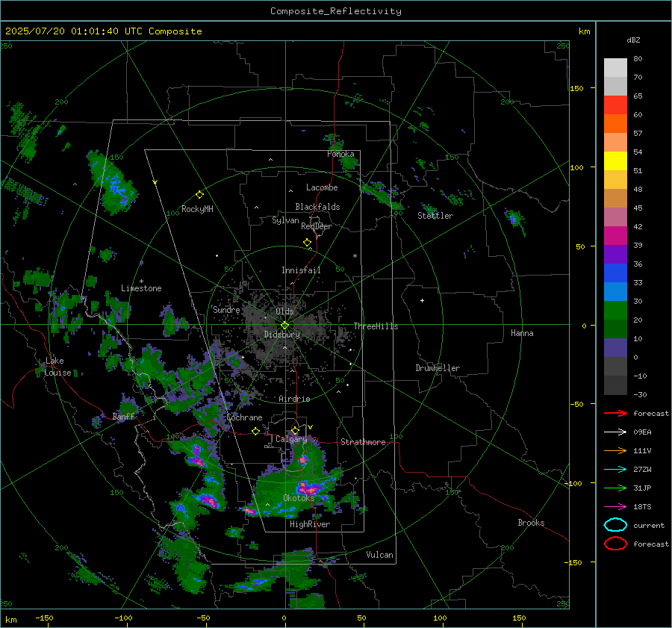
Task: Click the red 'forecast' oval icon
Action: click(x=615, y=544)
